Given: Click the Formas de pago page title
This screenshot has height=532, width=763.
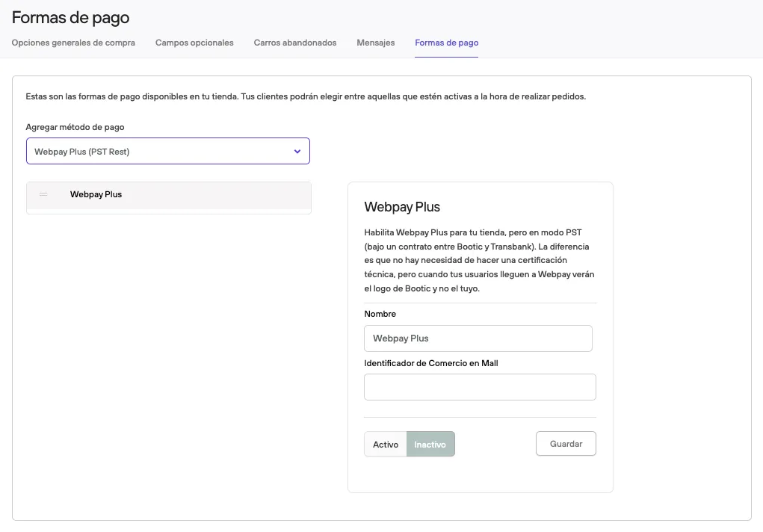Looking at the screenshot, I should 70,17.
